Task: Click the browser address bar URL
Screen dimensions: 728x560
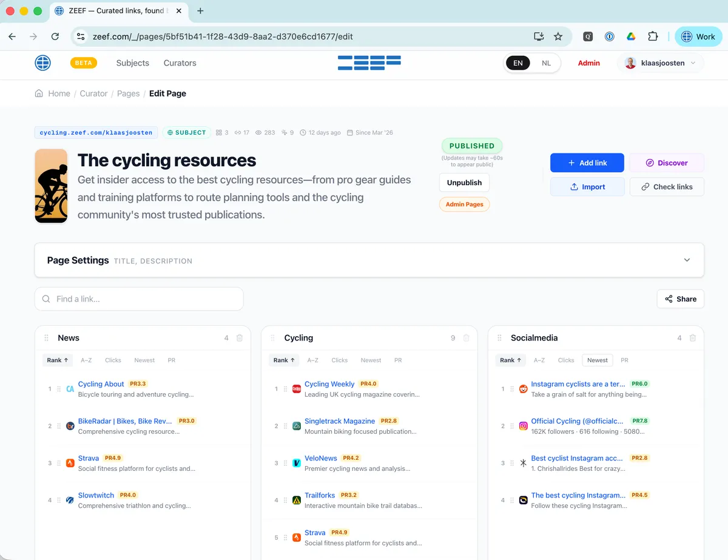Action: coord(223,36)
